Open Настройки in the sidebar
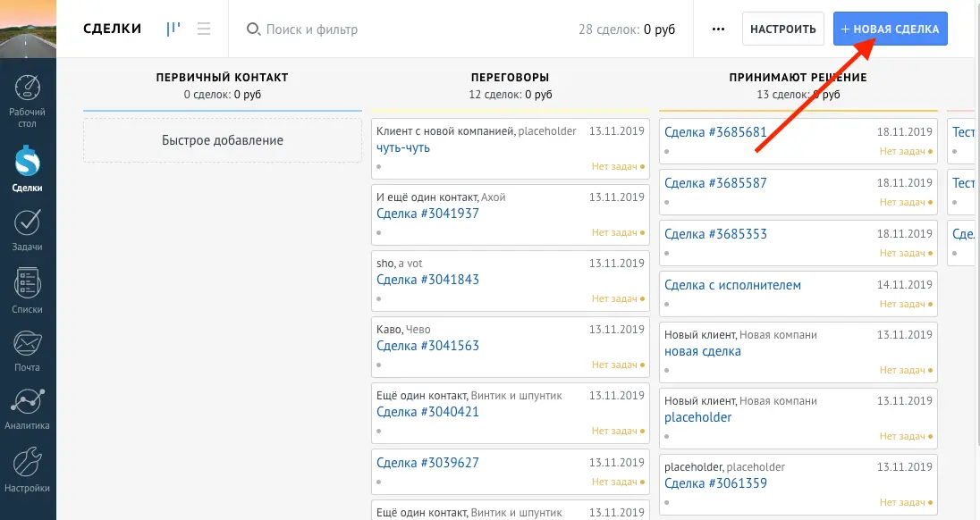The height and width of the screenshot is (520, 980). point(27,469)
